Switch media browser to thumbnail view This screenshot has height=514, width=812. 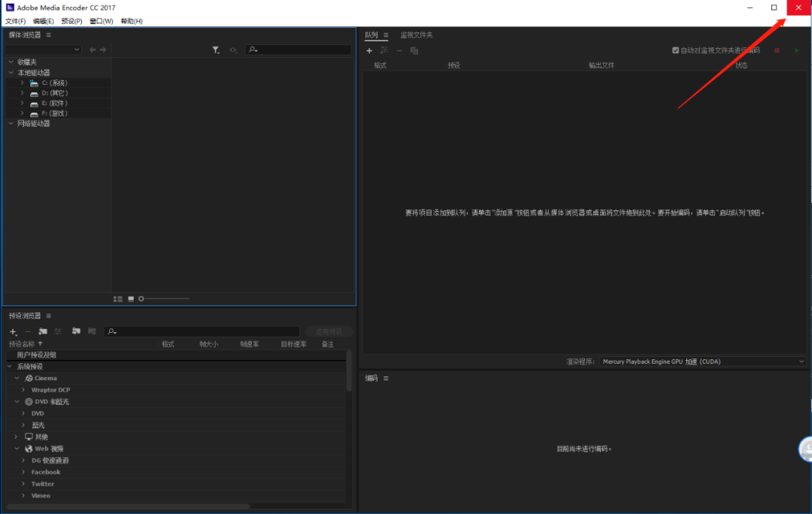pos(131,299)
